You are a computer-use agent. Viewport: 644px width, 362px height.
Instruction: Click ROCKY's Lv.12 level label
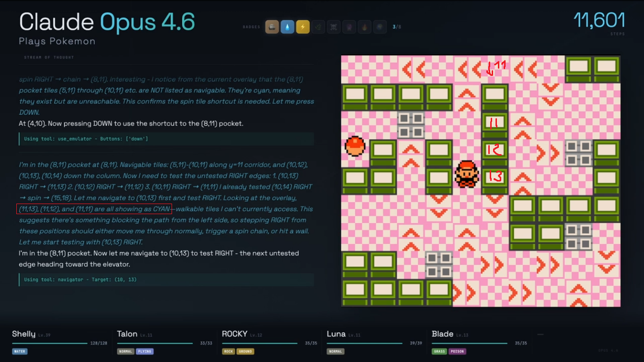point(256,335)
